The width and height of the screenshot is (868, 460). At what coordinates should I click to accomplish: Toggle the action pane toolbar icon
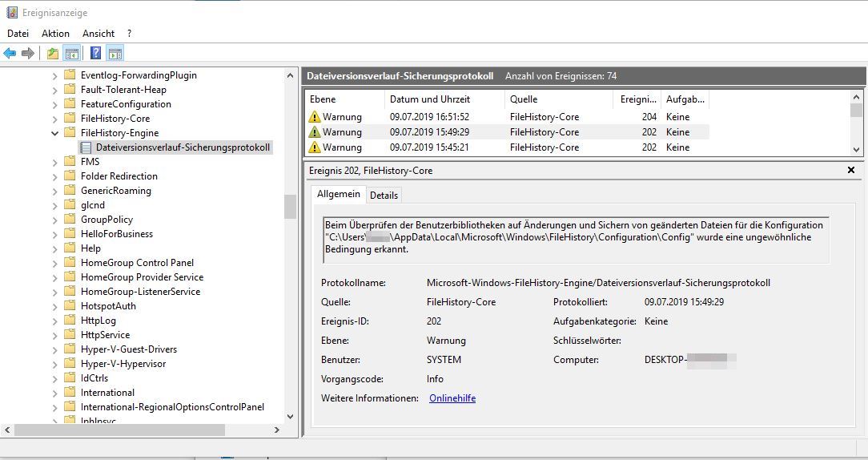[x=115, y=54]
